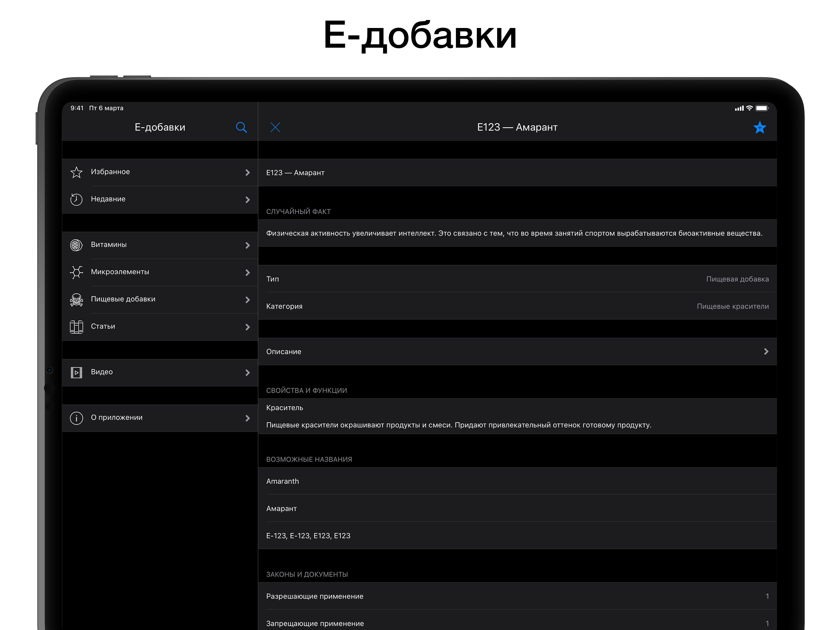Viewport: 840px width, 630px height.
Task: Click the Витамины citrus icon
Action: (x=76, y=245)
